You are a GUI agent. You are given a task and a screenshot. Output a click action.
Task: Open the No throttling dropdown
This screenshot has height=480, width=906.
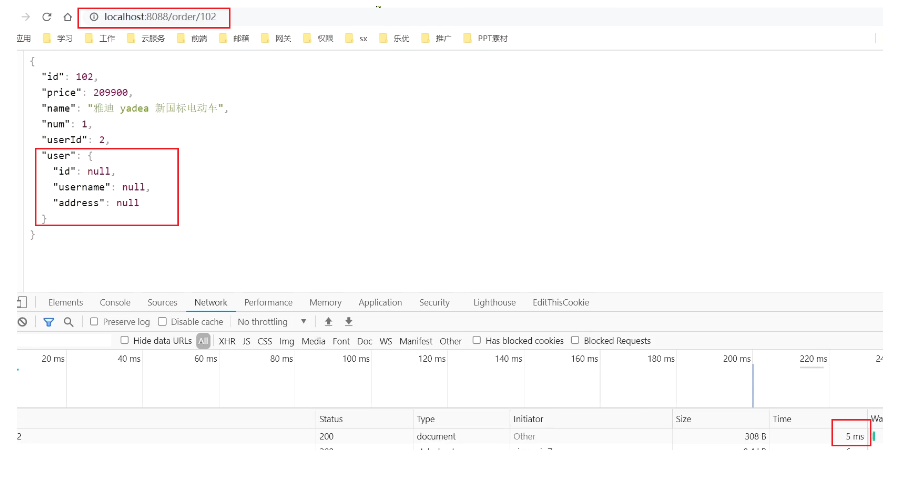[273, 322]
